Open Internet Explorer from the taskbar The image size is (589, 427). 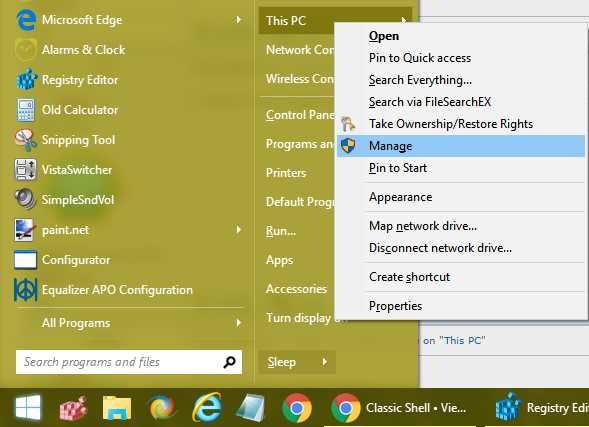tap(207, 408)
